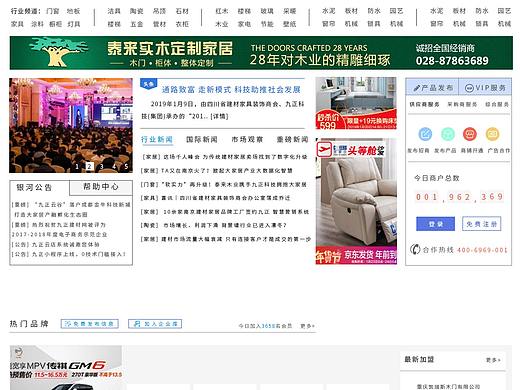520x390 pixels.
Task: Click the 免费注册 button
Action: (481, 224)
